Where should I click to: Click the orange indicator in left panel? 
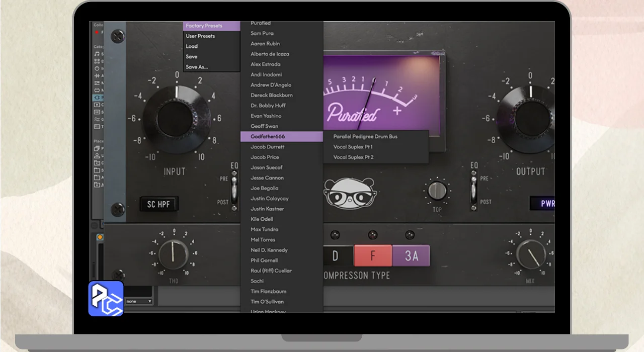[100, 237]
